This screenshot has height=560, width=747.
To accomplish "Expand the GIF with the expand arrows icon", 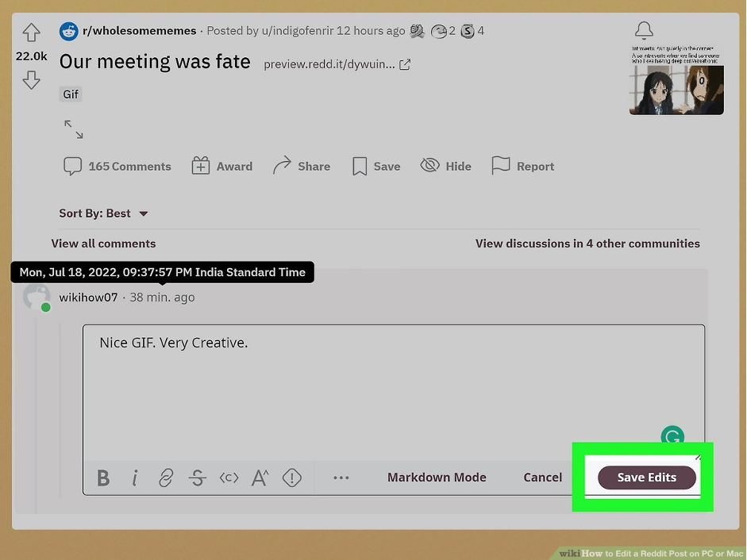I will tap(74, 129).
